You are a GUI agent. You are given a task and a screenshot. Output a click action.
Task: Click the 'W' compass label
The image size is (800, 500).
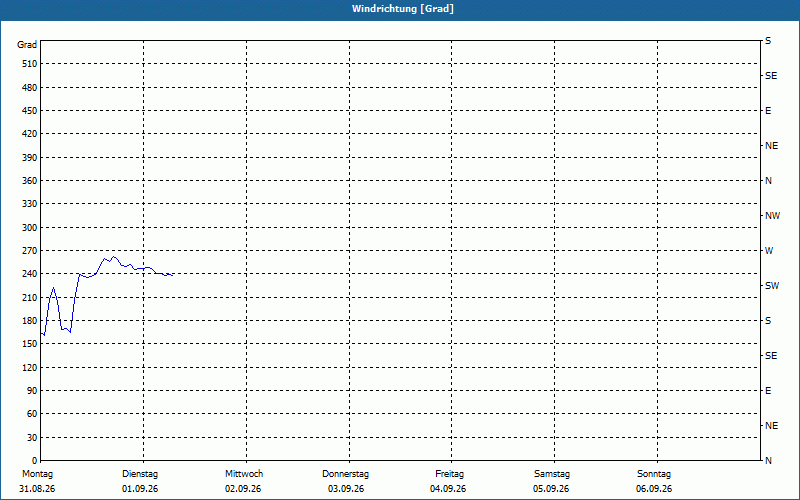769,251
